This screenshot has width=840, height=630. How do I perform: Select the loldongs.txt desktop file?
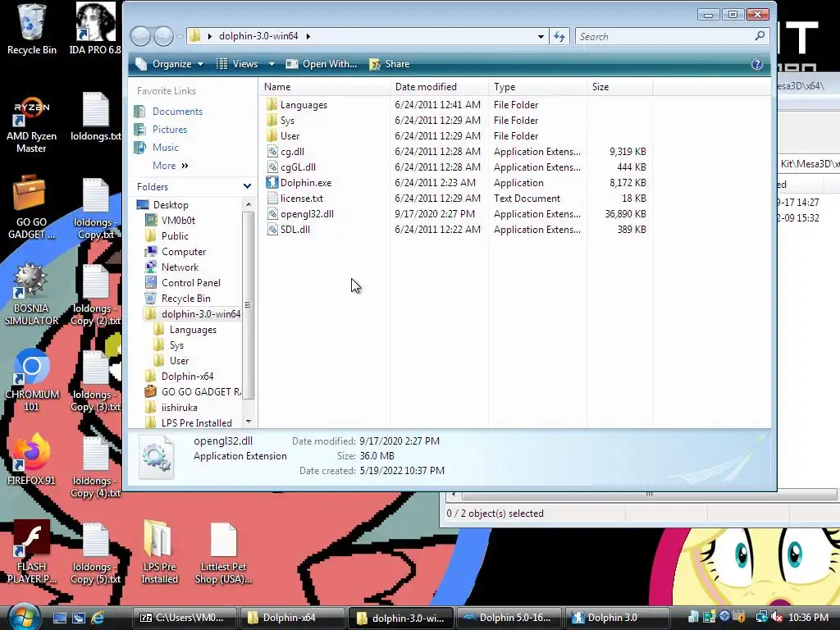tap(95, 118)
